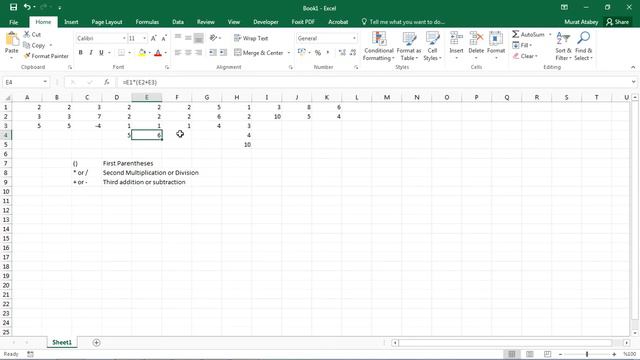Apply the fill color bucket
640x360 pixels.
click(142, 53)
